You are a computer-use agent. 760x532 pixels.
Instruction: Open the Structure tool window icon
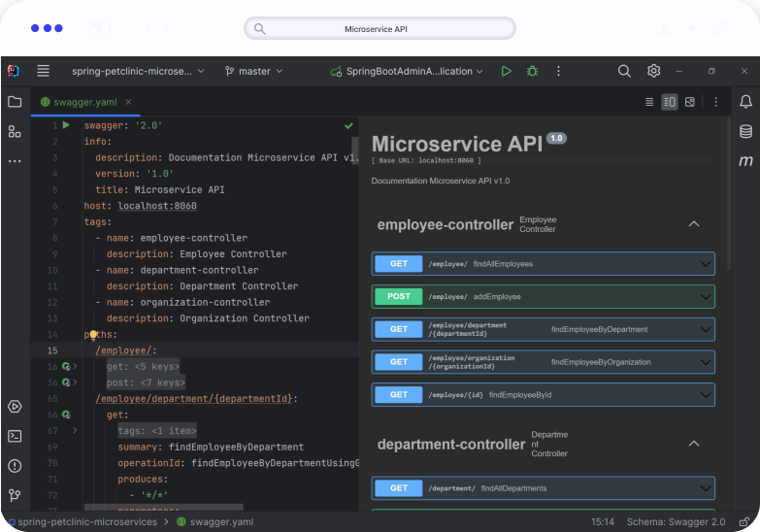(15, 131)
